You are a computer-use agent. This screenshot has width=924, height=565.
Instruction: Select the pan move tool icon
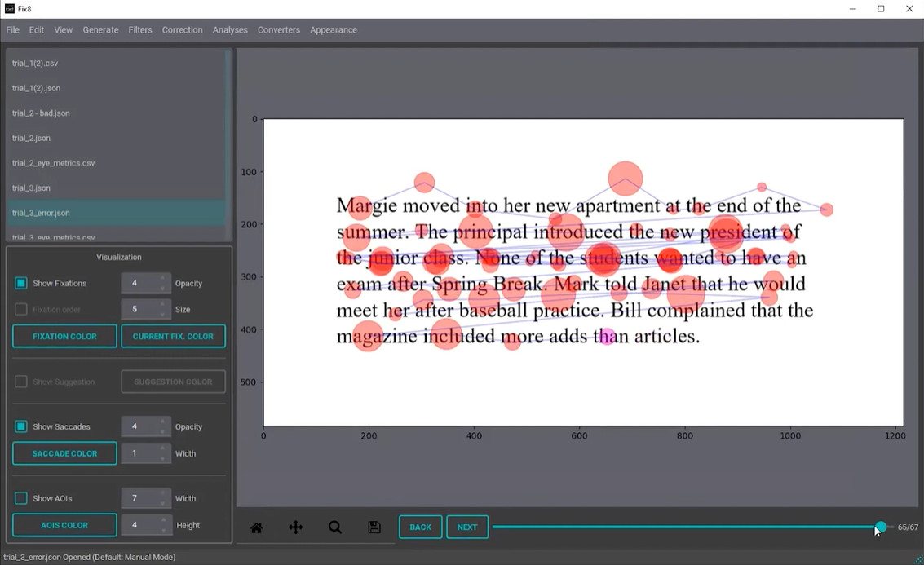pyautogui.click(x=296, y=527)
